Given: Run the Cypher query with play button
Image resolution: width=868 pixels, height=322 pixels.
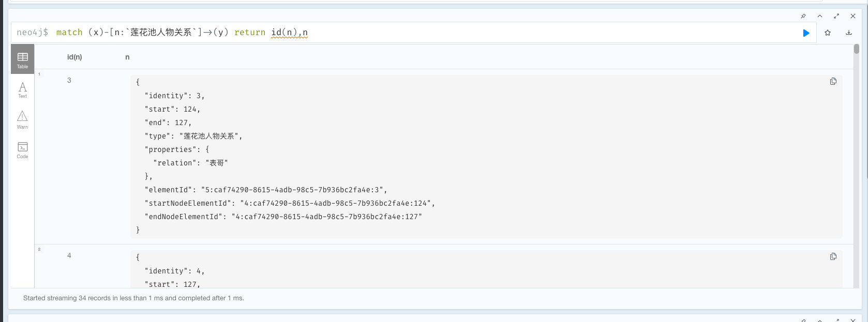Looking at the screenshot, I should 806,33.
